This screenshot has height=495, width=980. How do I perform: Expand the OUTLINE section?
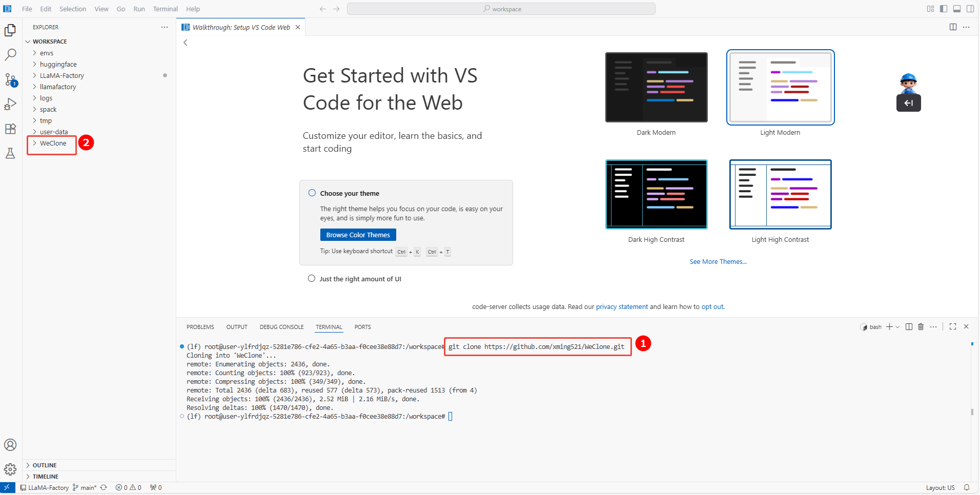click(x=45, y=465)
